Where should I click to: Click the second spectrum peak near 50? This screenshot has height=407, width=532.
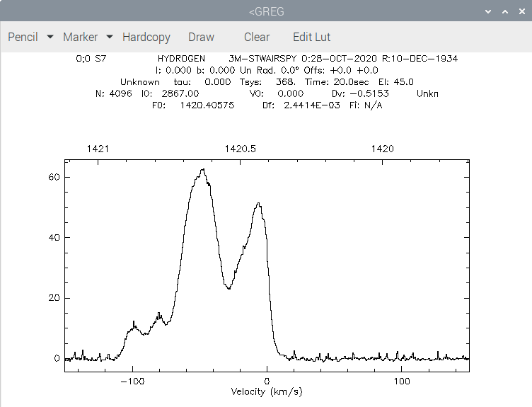[x=258, y=204]
